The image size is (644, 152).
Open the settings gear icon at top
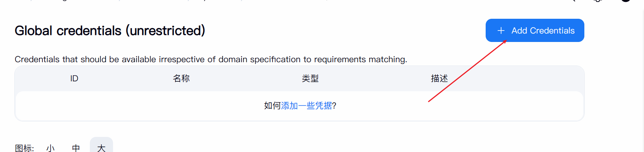pos(598,1)
